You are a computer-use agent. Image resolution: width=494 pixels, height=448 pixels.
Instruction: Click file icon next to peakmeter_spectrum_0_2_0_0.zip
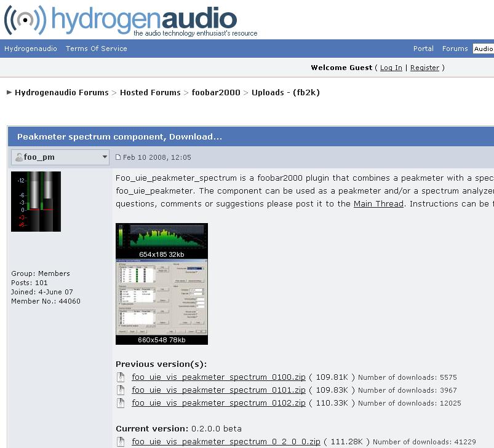(121, 441)
